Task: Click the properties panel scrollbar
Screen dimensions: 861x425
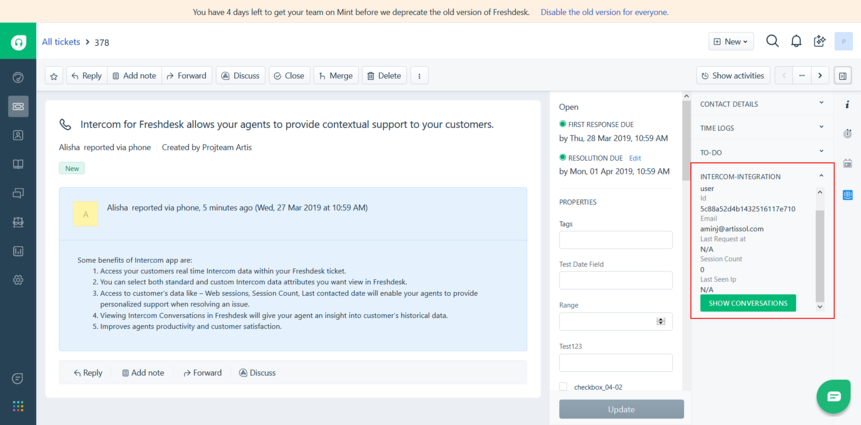Action: point(686,141)
